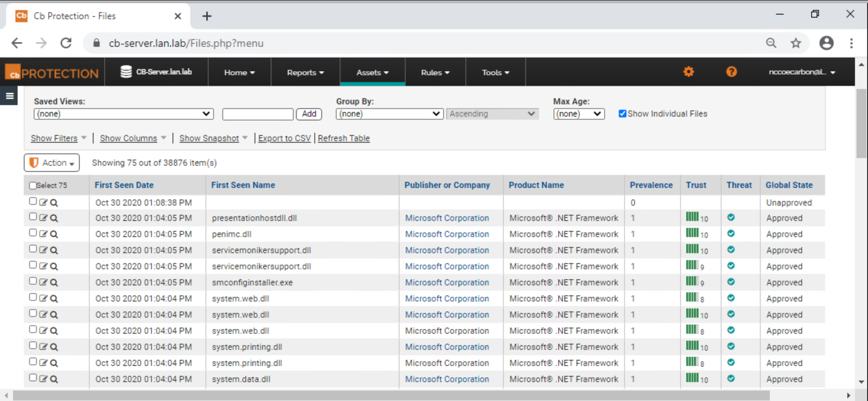The image size is (868, 401).
Task: Open the Tools menu
Action: tap(495, 72)
